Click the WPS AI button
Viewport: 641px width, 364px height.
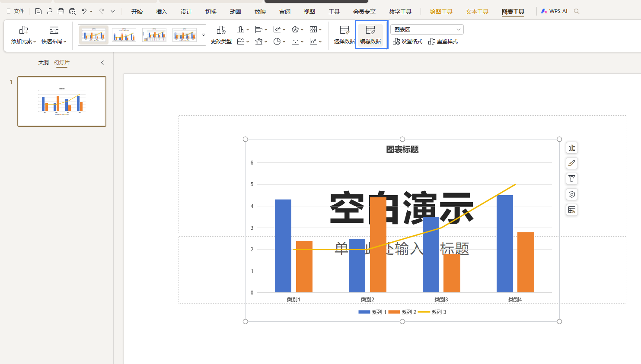point(554,11)
